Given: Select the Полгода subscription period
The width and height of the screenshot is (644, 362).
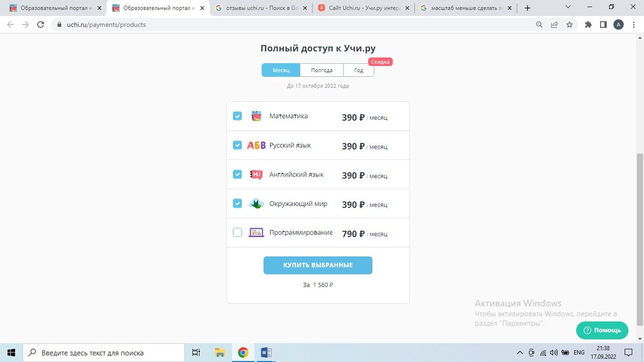Looking at the screenshot, I should tap(321, 70).
